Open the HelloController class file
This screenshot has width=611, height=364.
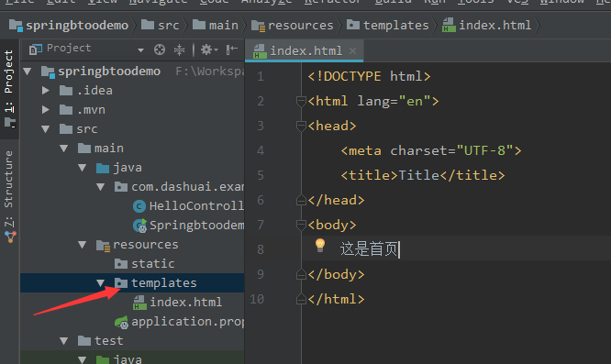click(189, 206)
